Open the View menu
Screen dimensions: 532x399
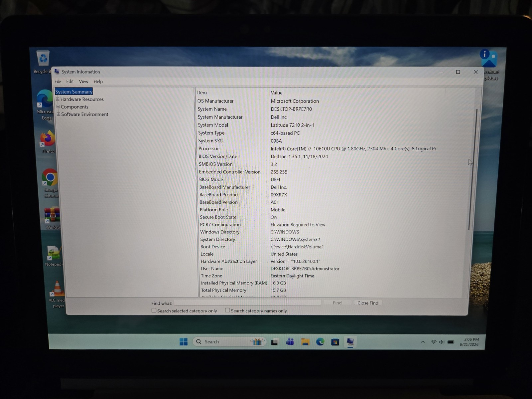pos(83,81)
